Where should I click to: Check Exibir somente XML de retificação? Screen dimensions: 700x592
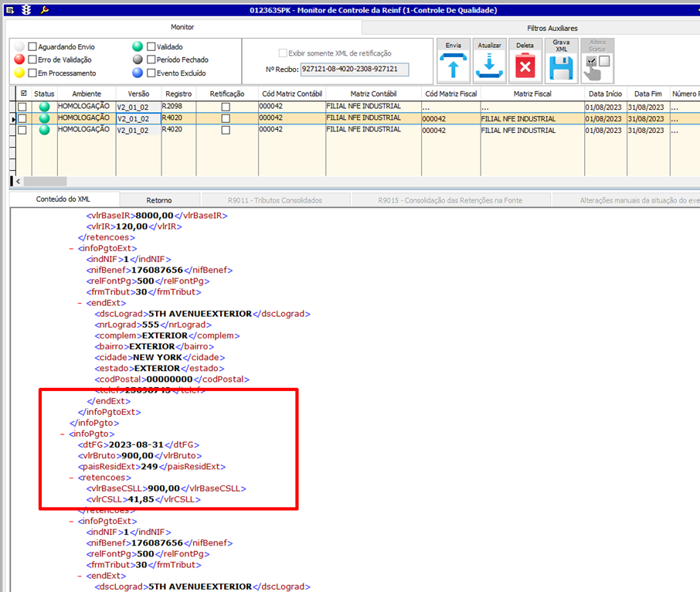point(283,53)
